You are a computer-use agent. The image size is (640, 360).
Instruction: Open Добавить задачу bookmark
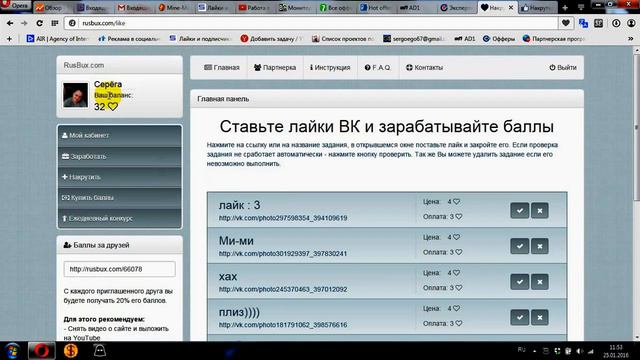coord(272,39)
